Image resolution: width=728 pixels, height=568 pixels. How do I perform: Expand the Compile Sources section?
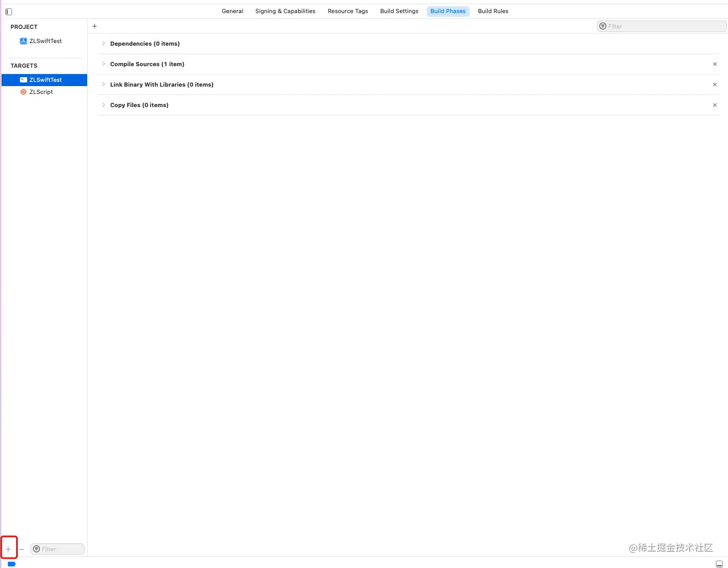[103, 64]
